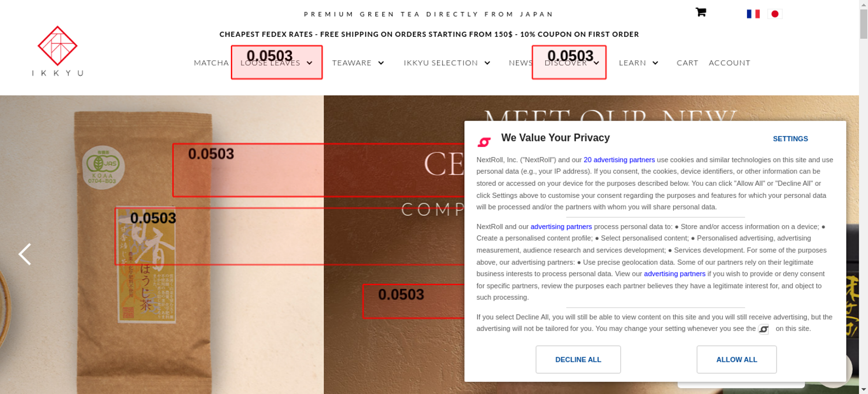Expand the Learn menu chevron
868x394 pixels.
[655, 63]
